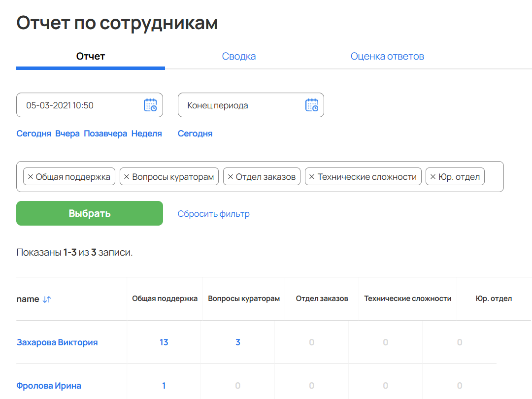This screenshot has width=532, height=399.
Task: Click the Сбросить фильтр link
Action: pos(213,214)
